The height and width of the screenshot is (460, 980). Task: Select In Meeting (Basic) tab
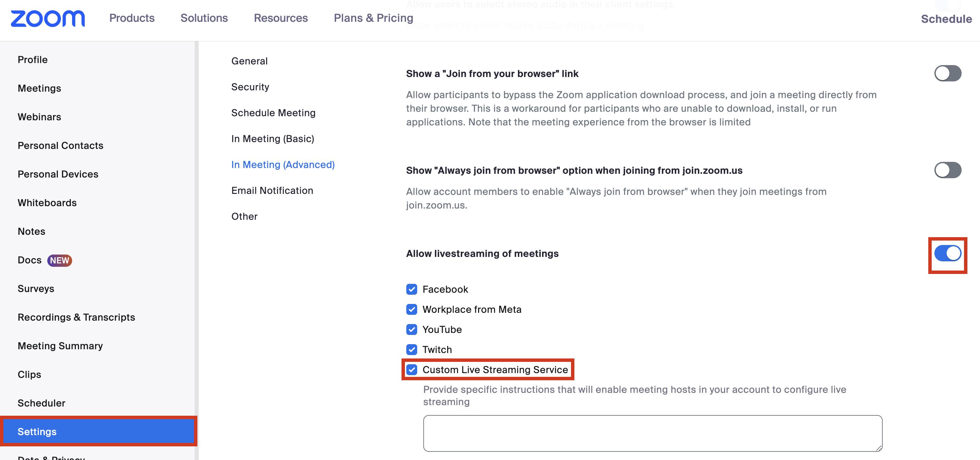click(x=272, y=139)
